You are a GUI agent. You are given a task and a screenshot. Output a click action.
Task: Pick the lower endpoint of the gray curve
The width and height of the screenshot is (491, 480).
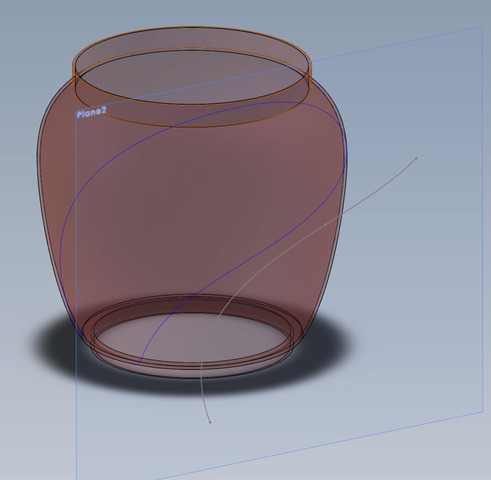pyautogui.click(x=210, y=422)
